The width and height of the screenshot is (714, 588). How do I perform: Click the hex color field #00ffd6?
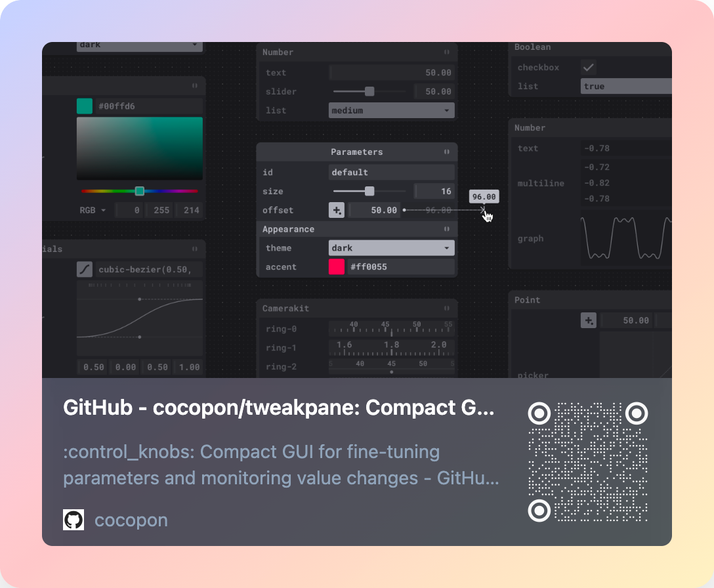(x=149, y=106)
